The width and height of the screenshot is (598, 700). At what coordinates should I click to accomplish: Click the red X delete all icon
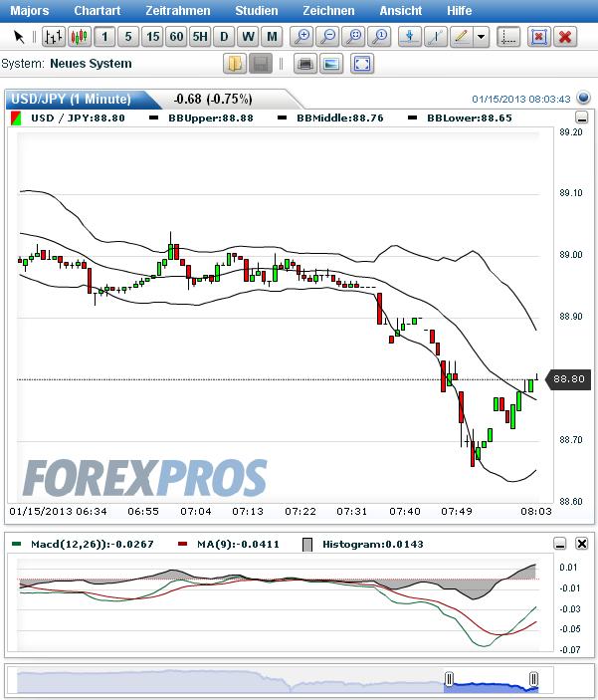(x=565, y=37)
